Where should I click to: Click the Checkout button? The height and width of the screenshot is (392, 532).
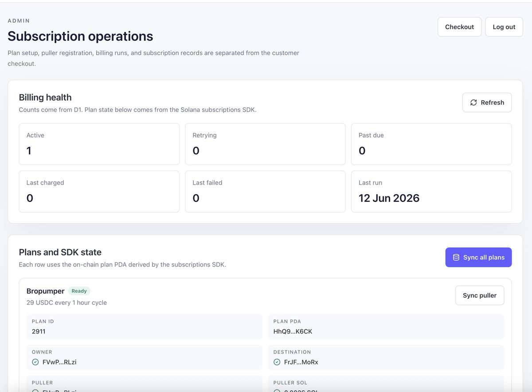click(459, 27)
